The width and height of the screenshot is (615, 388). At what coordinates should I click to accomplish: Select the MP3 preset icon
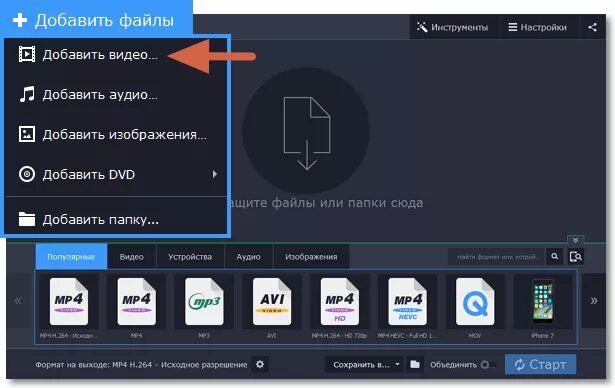click(x=204, y=302)
